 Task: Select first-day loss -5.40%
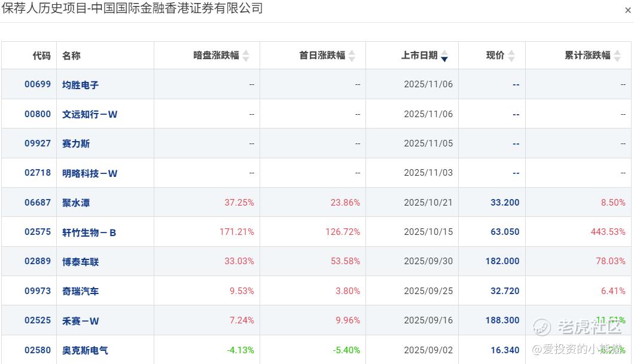tap(346, 350)
